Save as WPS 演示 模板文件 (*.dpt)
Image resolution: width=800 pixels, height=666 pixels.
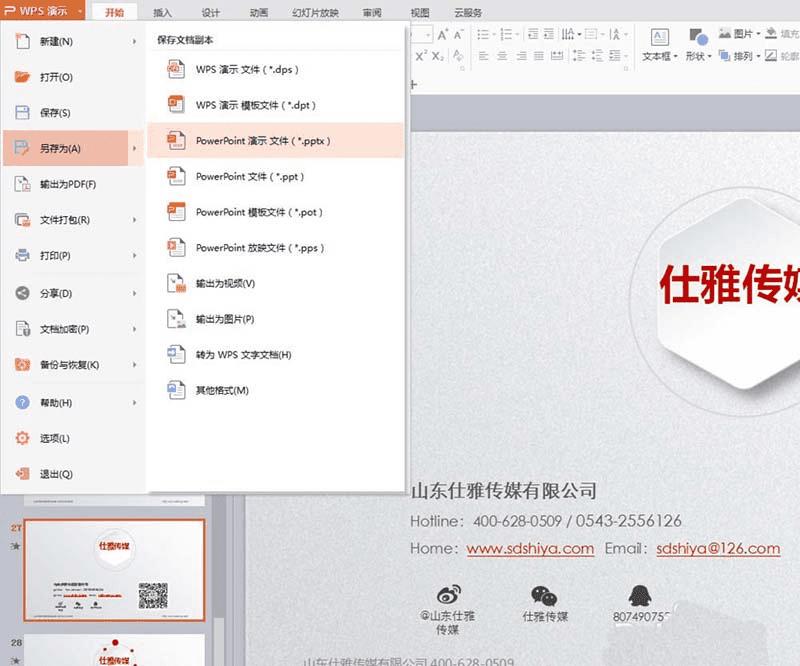pyautogui.click(x=276, y=105)
